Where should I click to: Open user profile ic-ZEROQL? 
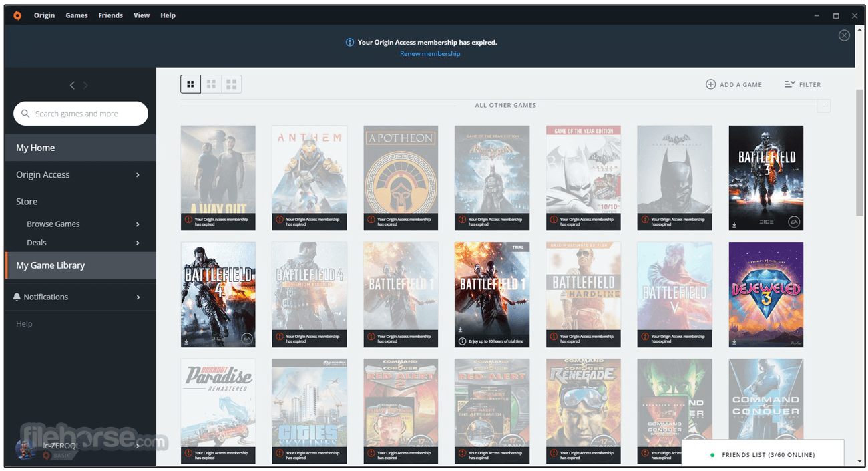pos(62,445)
